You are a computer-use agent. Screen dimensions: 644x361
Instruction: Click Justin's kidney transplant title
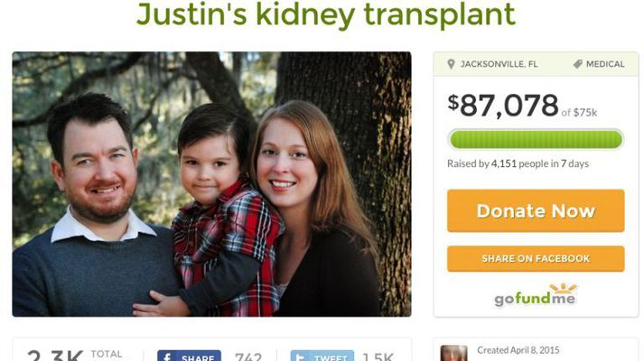[325, 14]
